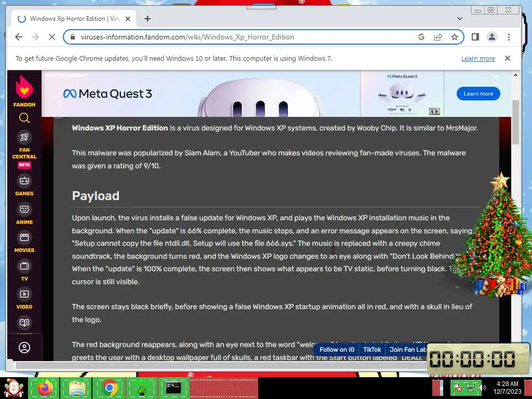The image size is (532, 399).
Task: Open the Chrome profile avatar
Action: pyautogui.click(x=492, y=37)
